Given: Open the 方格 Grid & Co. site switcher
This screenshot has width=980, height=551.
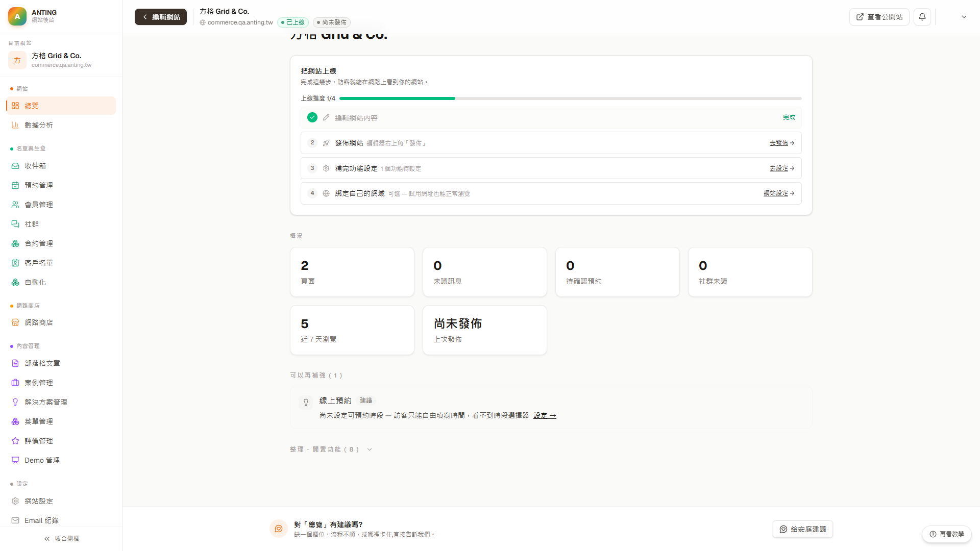Looking at the screenshot, I should (x=61, y=60).
